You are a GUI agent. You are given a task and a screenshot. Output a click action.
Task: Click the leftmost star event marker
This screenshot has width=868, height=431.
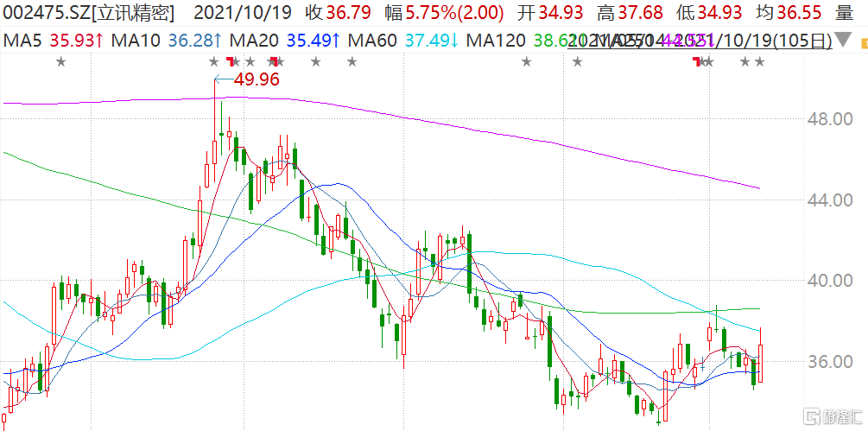click(61, 61)
